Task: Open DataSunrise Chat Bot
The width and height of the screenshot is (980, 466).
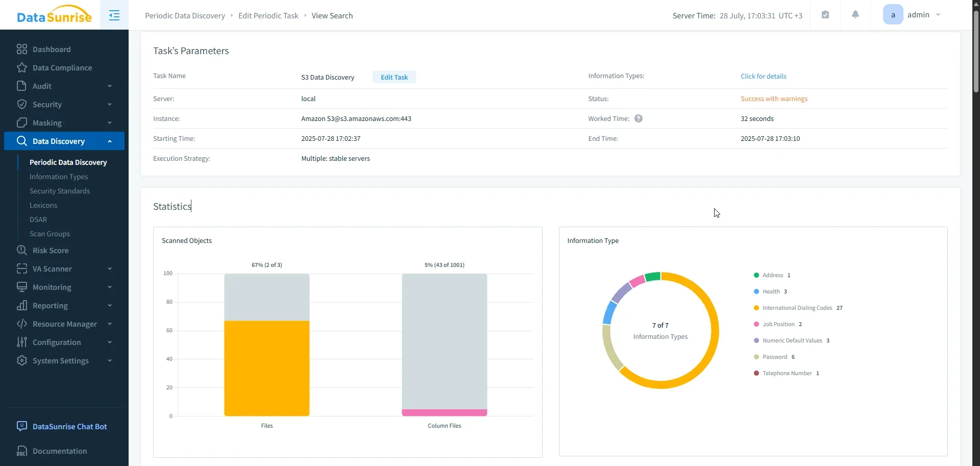Action: (69, 426)
